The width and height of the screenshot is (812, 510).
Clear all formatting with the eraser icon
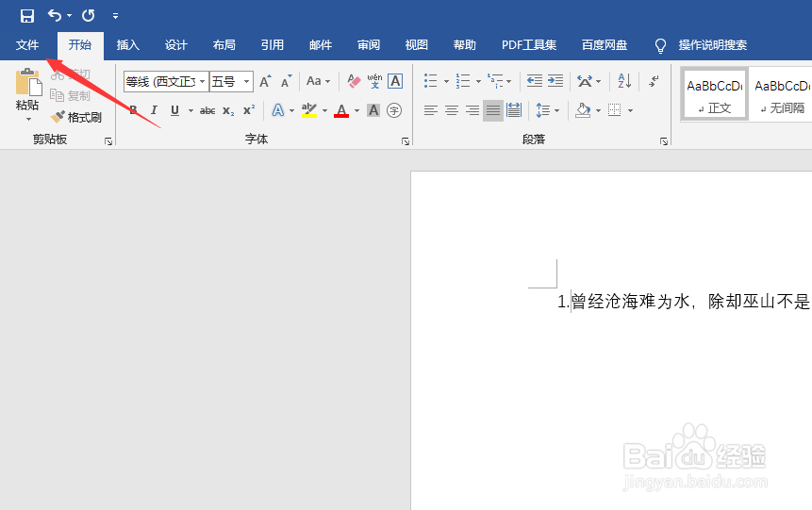pos(354,81)
